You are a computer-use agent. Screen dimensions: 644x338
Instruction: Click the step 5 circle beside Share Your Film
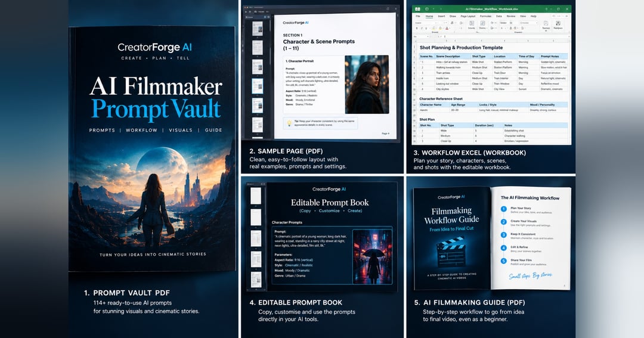tap(503, 261)
